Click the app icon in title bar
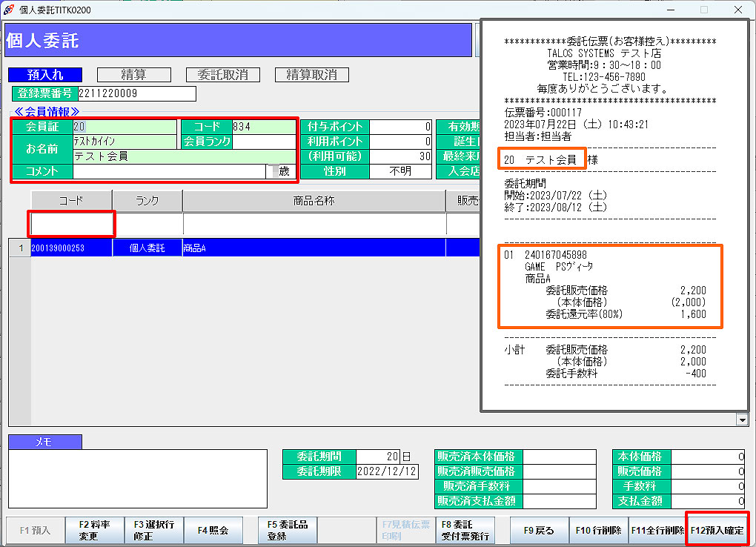This screenshot has width=756, height=547. tap(8, 10)
